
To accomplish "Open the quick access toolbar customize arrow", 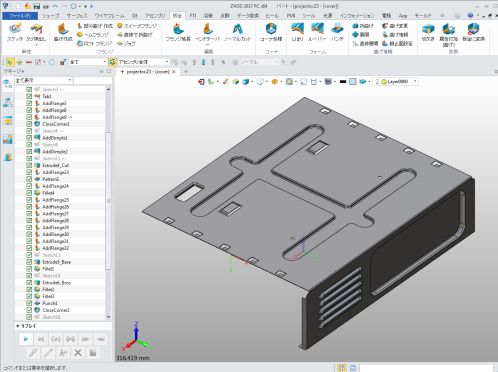I will tap(86, 6).
